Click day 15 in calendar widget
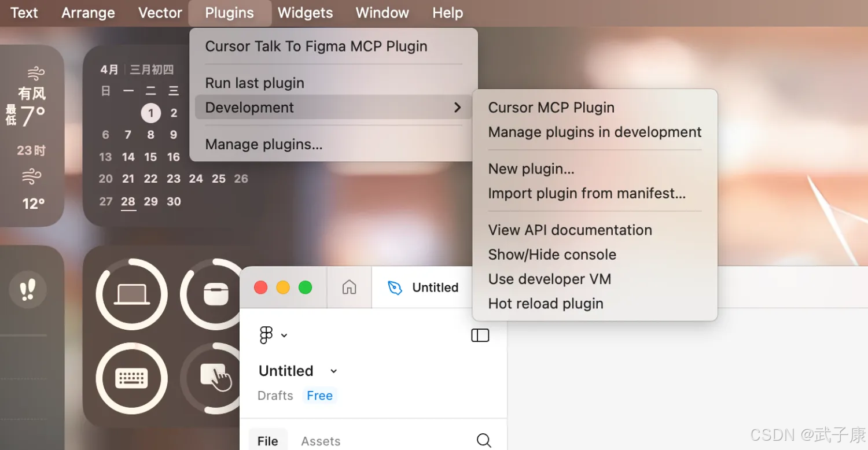Screen dimensions: 868x450 150,157
